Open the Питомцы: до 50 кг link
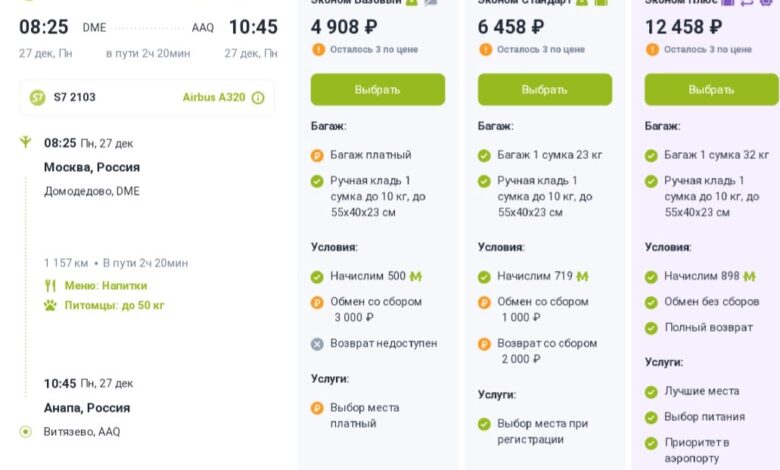The height and width of the screenshot is (470, 780). (114, 305)
